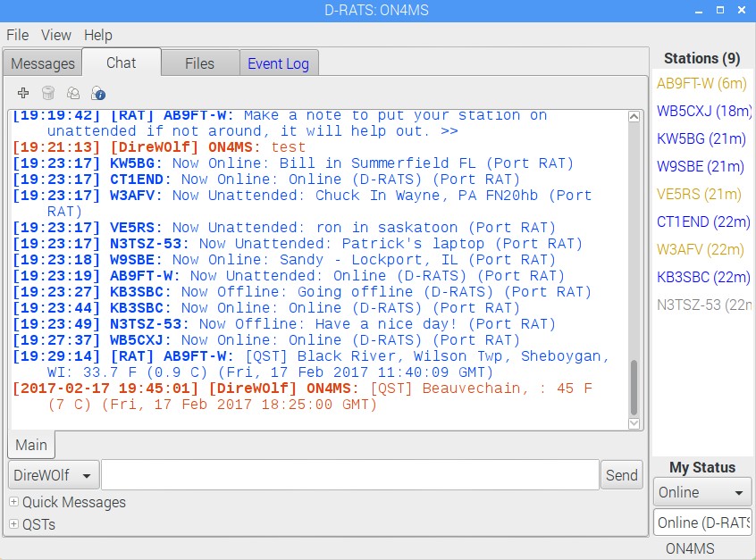Open the Event Log tab
The image size is (756, 560).
[x=279, y=63]
